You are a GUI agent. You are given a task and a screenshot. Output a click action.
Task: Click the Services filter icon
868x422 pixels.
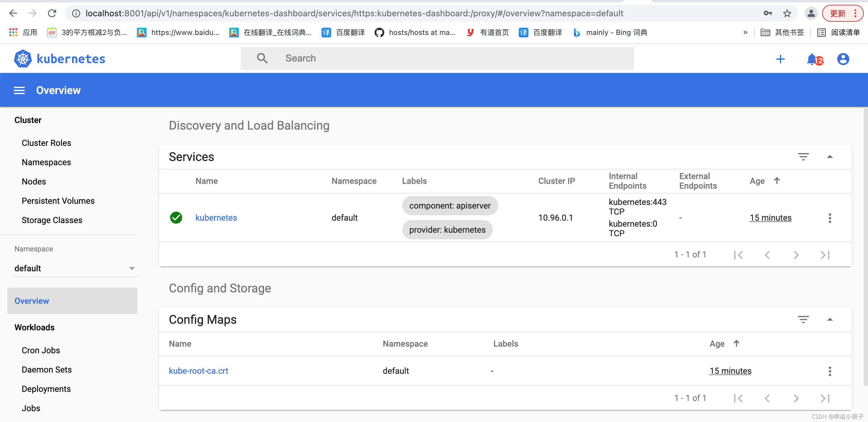pos(803,157)
